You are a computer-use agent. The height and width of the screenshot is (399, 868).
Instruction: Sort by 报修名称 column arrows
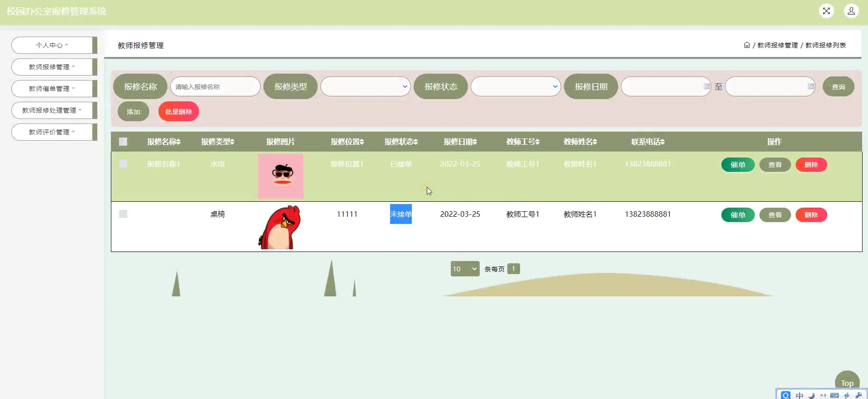pyautogui.click(x=178, y=142)
